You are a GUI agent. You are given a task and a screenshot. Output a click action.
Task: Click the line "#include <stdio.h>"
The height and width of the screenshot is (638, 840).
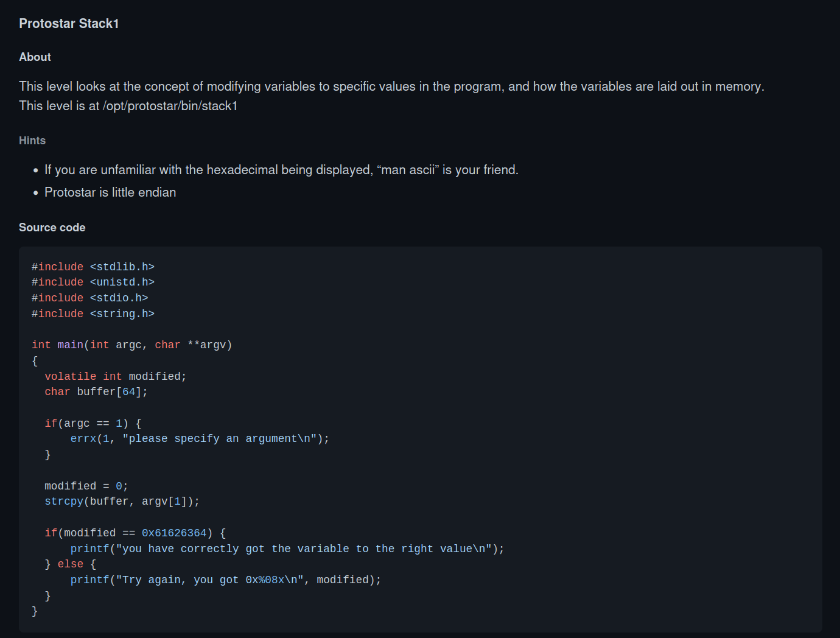point(90,298)
